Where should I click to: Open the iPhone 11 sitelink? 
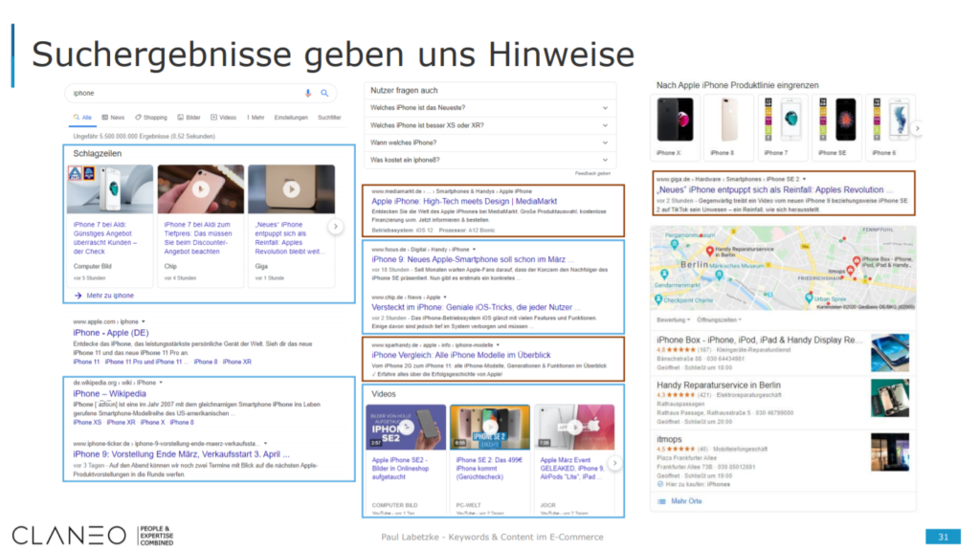pos(86,362)
